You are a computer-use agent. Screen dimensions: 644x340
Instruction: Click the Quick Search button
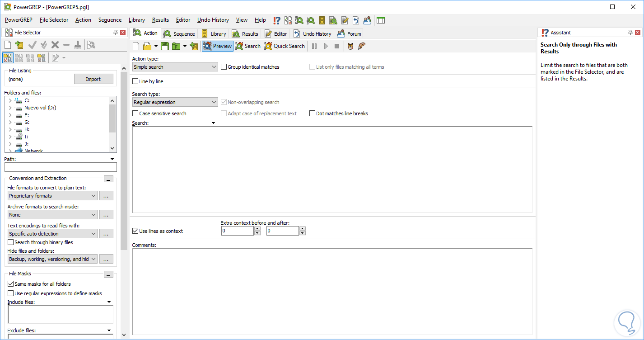pos(285,46)
